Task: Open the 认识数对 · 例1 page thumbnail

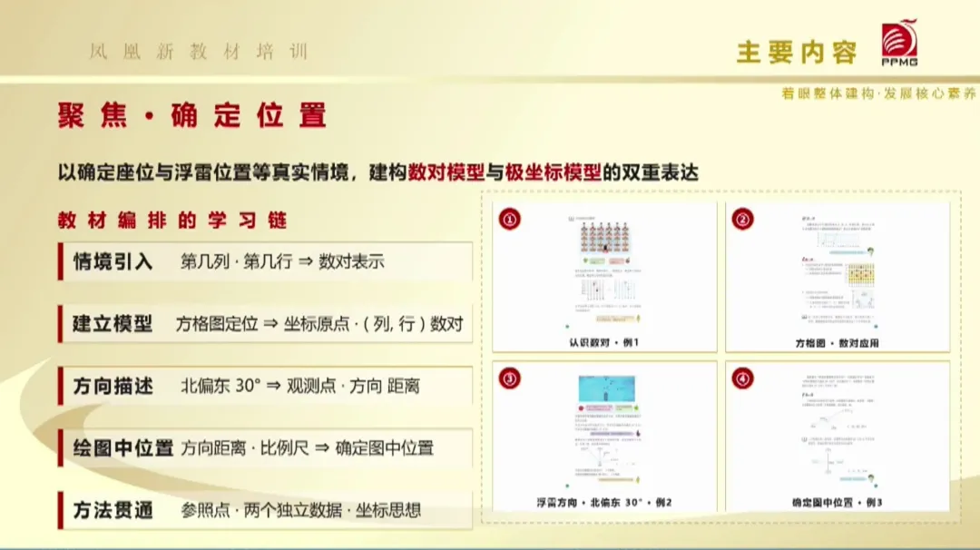Action: tap(604, 276)
